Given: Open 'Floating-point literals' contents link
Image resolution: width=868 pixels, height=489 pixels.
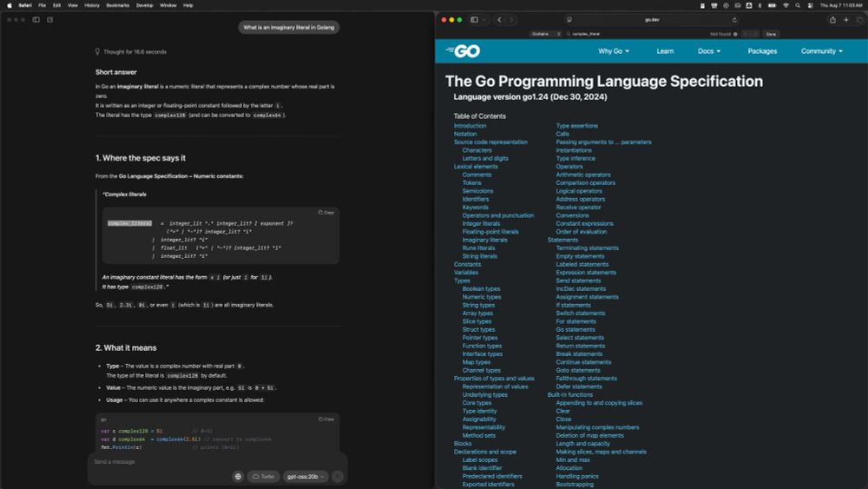Looking at the screenshot, I should 490,232.
